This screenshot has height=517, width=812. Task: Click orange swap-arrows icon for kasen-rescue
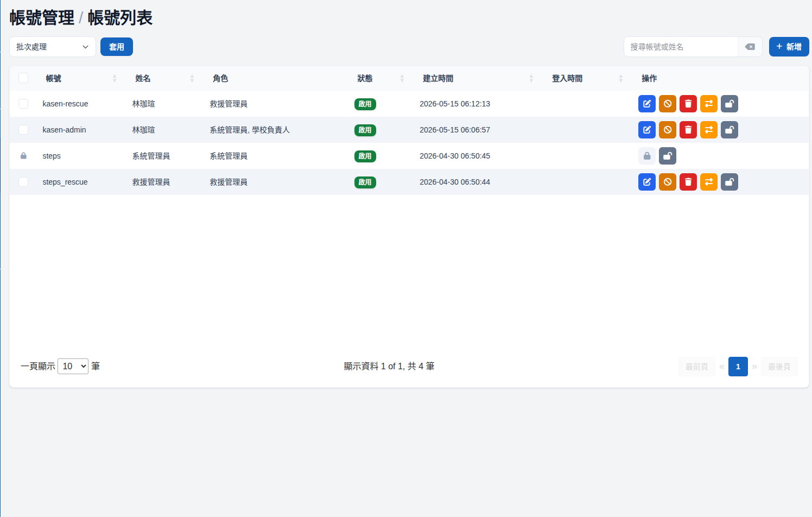click(x=709, y=104)
